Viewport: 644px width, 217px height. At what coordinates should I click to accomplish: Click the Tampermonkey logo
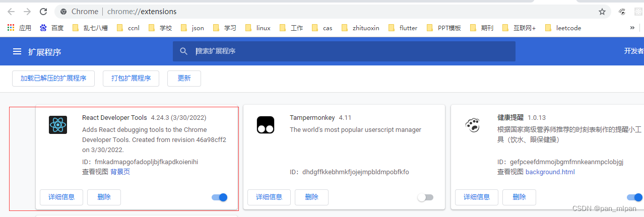[x=266, y=124]
